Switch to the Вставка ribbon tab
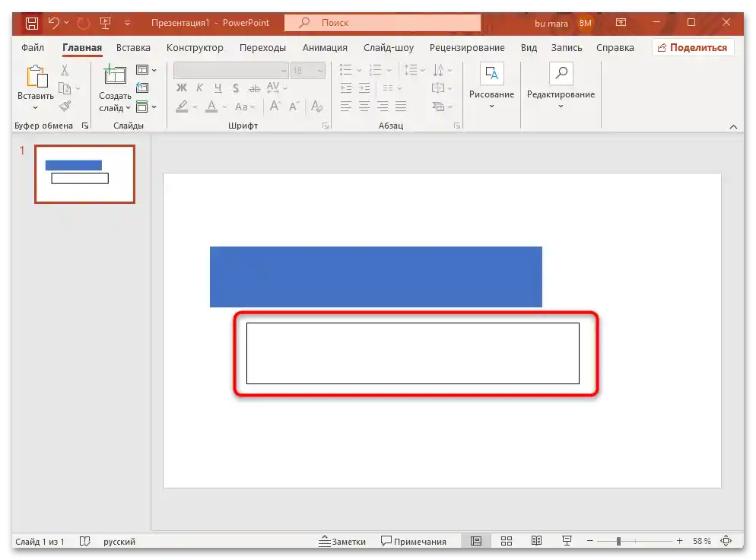 (133, 47)
